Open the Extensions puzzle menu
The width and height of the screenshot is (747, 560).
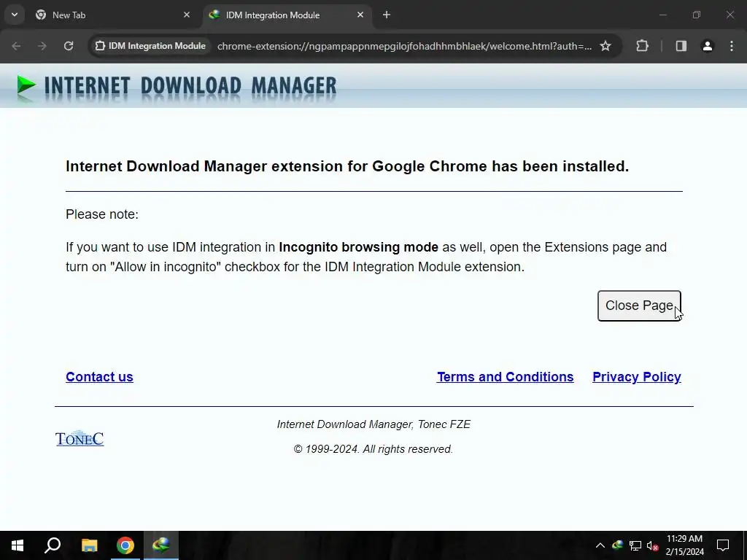(x=642, y=46)
